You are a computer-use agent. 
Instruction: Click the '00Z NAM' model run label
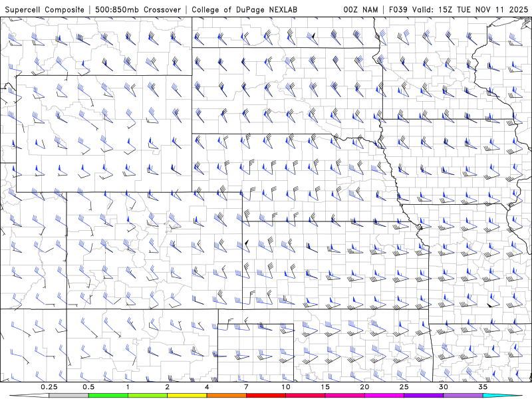[360, 9]
